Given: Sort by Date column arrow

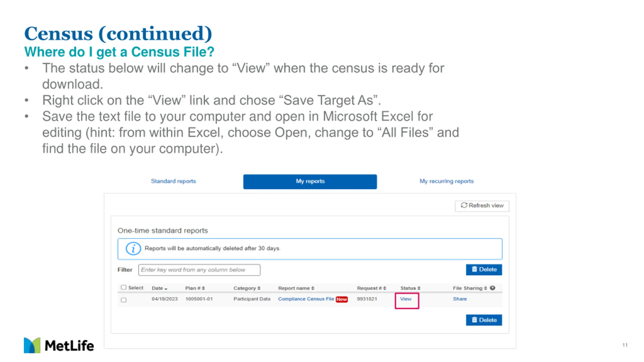Looking at the screenshot, I should pyautogui.click(x=166, y=289).
